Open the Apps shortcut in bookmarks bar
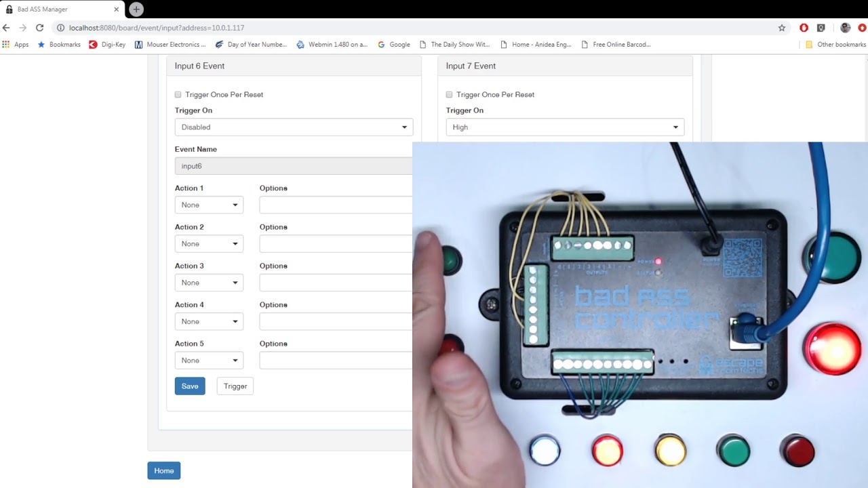The width and height of the screenshot is (868, 488). [16, 45]
